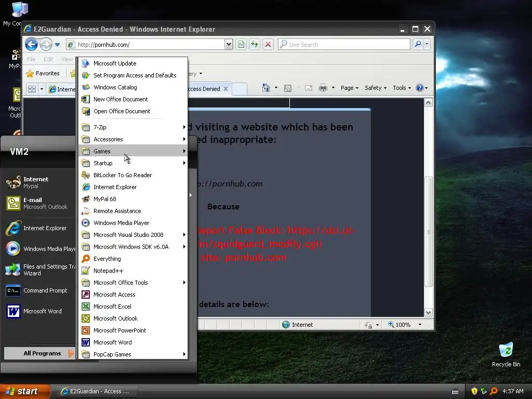This screenshot has width=532, height=399.
Task: Open Notepad++ from the programs list
Action: (133, 270)
